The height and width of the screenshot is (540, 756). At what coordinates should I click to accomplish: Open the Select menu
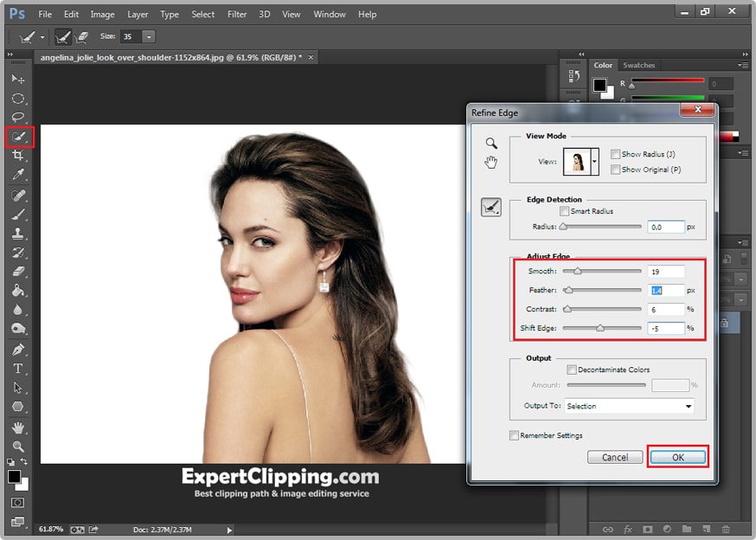click(202, 14)
